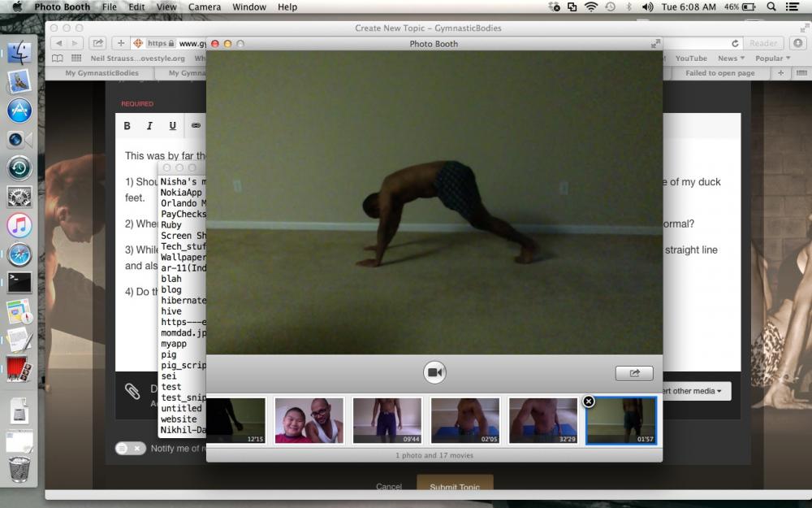This screenshot has height=508, width=812.
Task: Insert a link using the chain icon
Action: 196,125
